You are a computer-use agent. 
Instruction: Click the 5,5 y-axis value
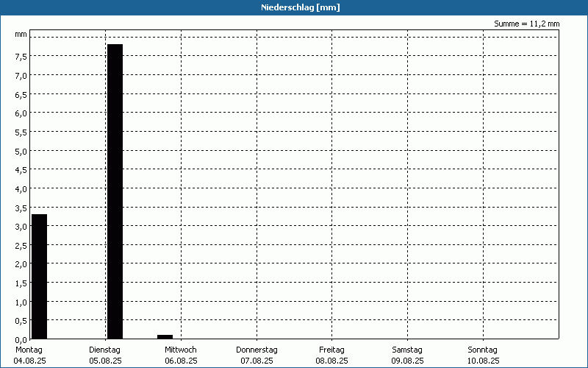[21, 132]
